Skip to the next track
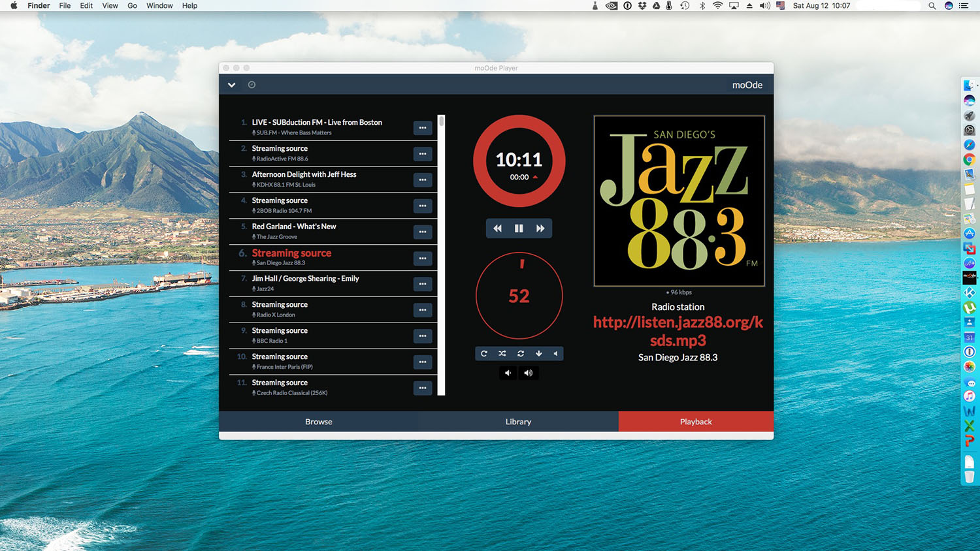Screen dimensions: 980x551 click(540, 228)
